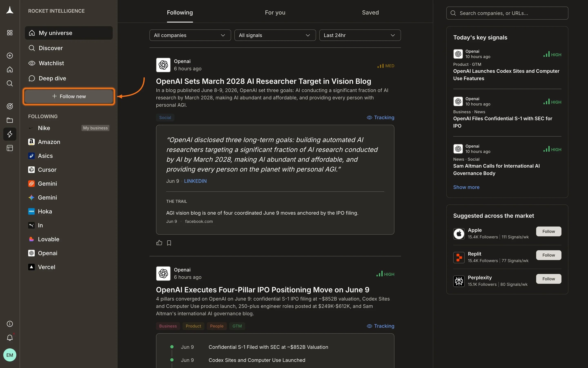Click the info circle icon
The width and height of the screenshot is (588, 368).
pos(10,324)
